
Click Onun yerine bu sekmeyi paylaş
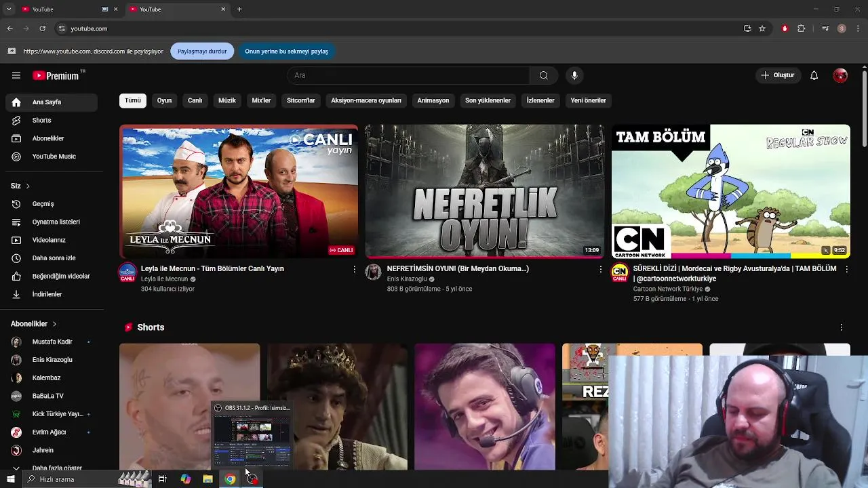click(x=286, y=52)
